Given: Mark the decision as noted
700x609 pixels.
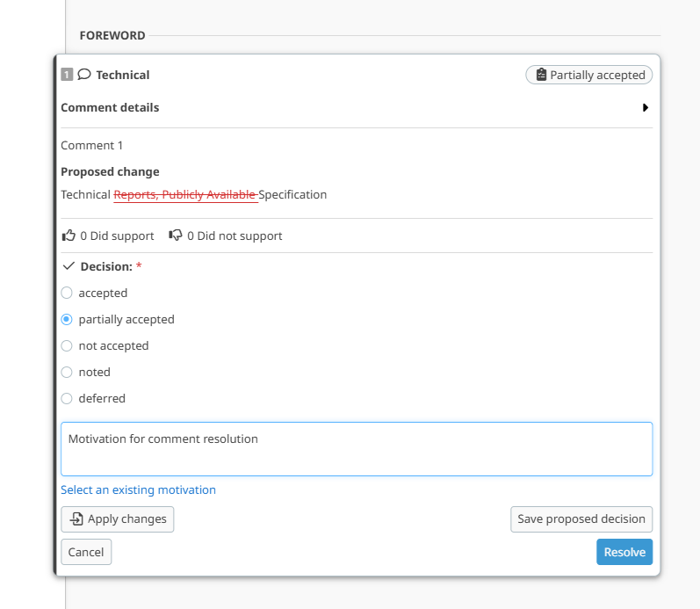Looking at the screenshot, I should coord(67,372).
